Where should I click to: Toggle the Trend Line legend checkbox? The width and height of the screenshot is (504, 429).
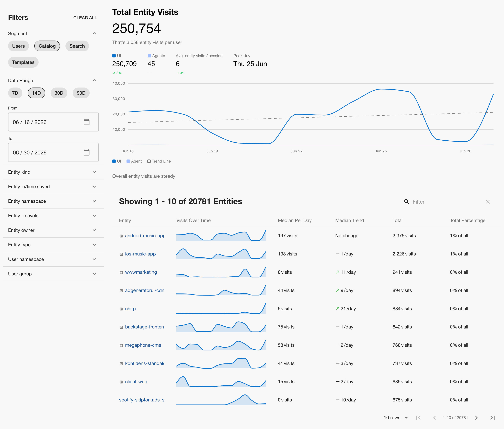(x=149, y=161)
